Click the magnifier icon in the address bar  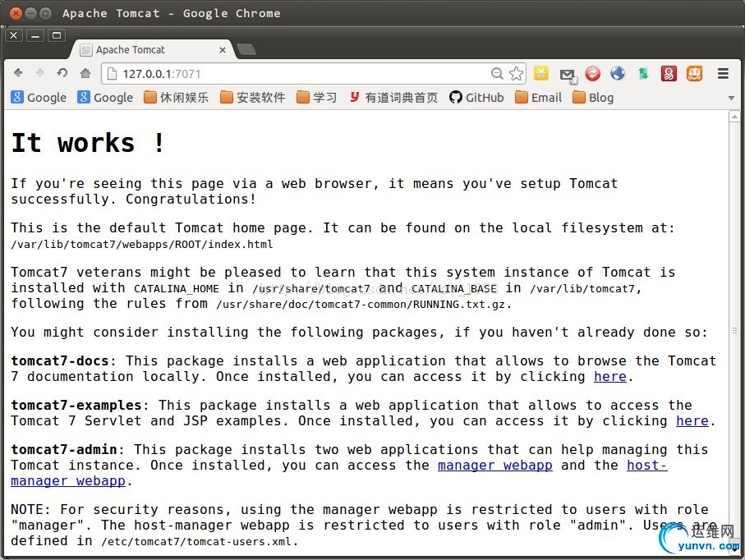pyautogui.click(x=497, y=73)
